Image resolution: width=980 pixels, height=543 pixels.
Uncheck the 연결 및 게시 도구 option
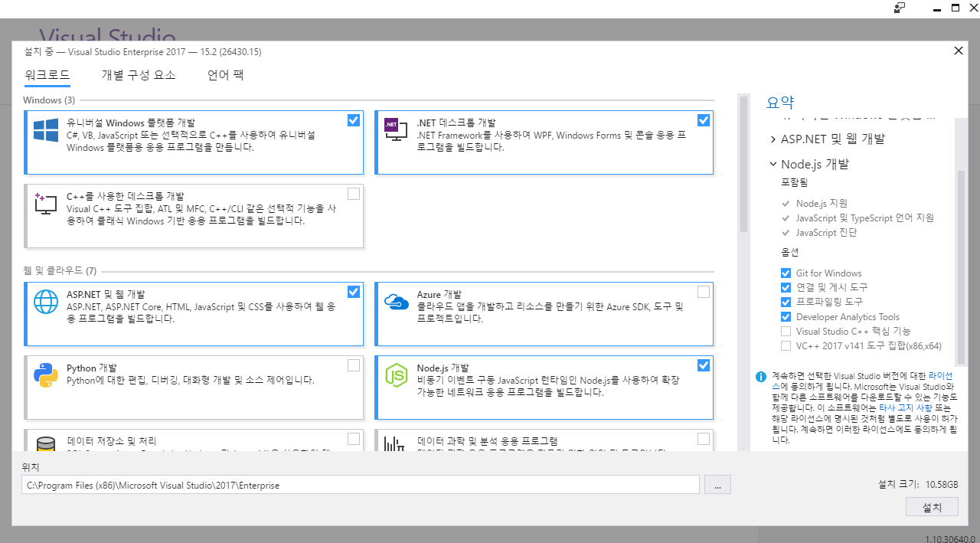tap(786, 288)
